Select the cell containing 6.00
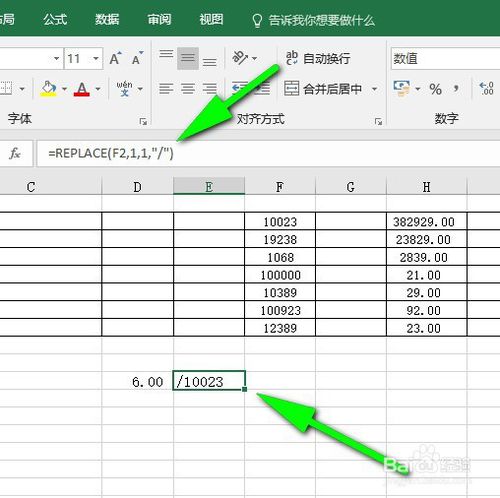This screenshot has width=500, height=498. tap(137, 381)
